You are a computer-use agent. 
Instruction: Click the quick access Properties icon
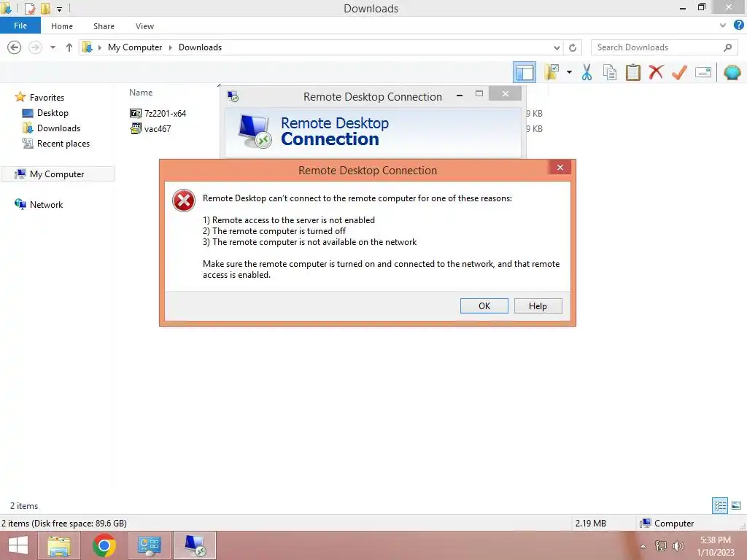[x=29, y=8]
